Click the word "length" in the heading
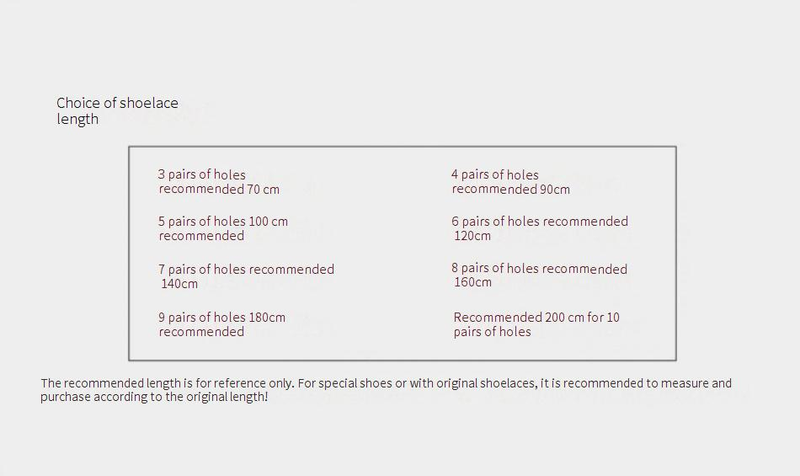This screenshot has width=800, height=476. click(x=77, y=119)
